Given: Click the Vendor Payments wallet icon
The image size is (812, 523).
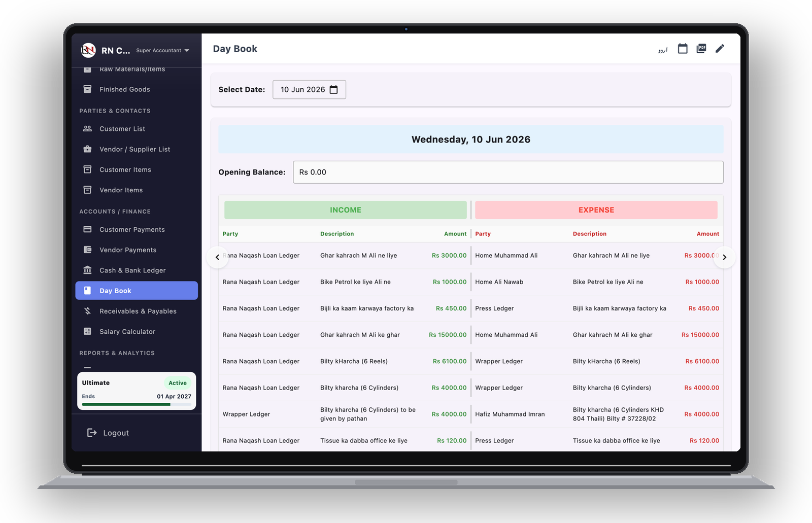Looking at the screenshot, I should tap(87, 250).
